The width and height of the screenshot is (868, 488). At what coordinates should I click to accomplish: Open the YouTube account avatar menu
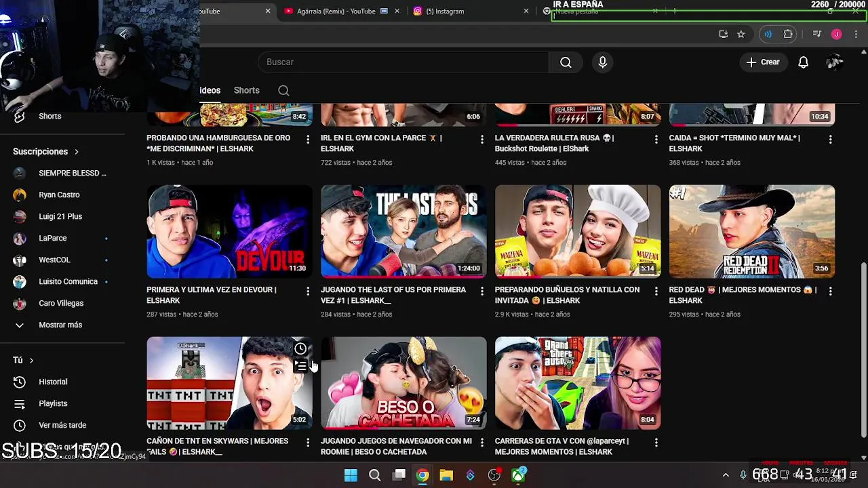click(x=835, y=62)
